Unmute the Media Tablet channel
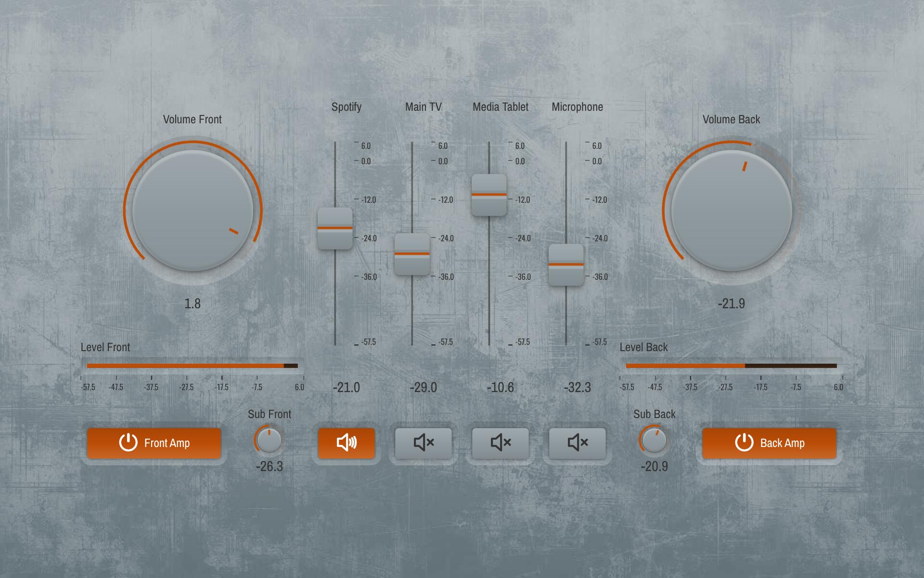 pos(500,443)
